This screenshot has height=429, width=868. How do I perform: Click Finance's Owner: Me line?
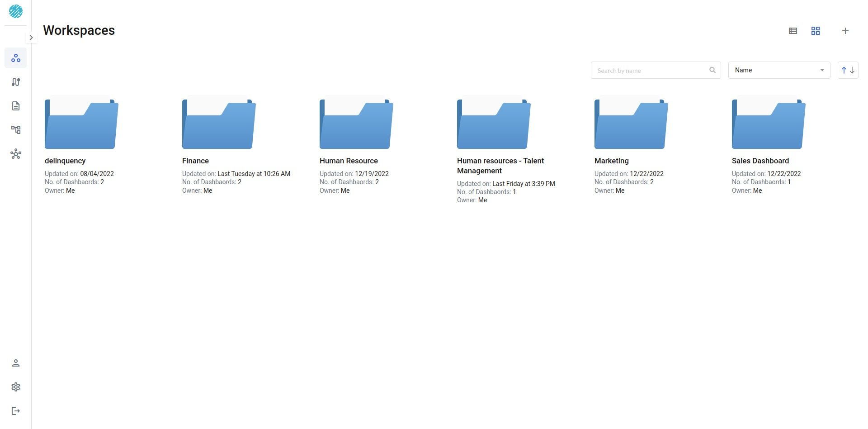pos(197,191)
